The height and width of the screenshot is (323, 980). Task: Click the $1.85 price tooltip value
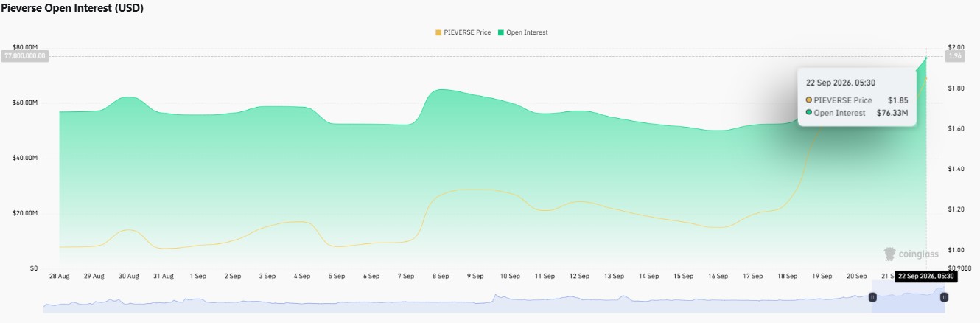pos(897,100)
